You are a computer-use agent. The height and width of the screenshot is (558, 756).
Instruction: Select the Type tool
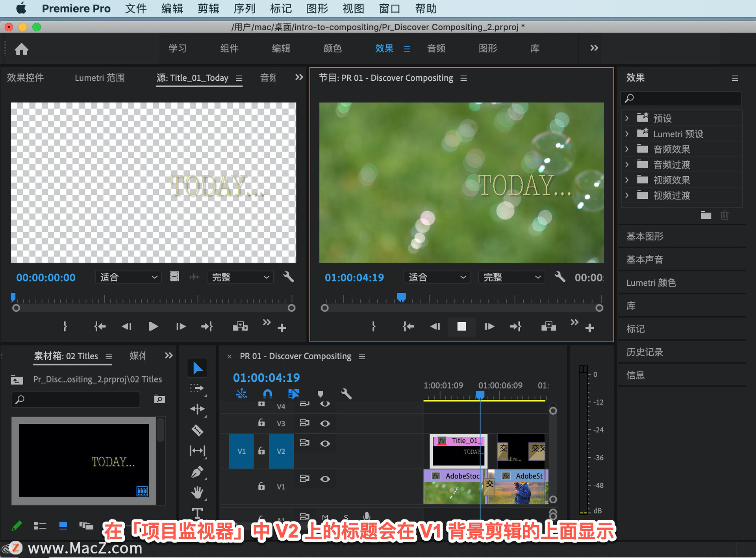(197, 513)
